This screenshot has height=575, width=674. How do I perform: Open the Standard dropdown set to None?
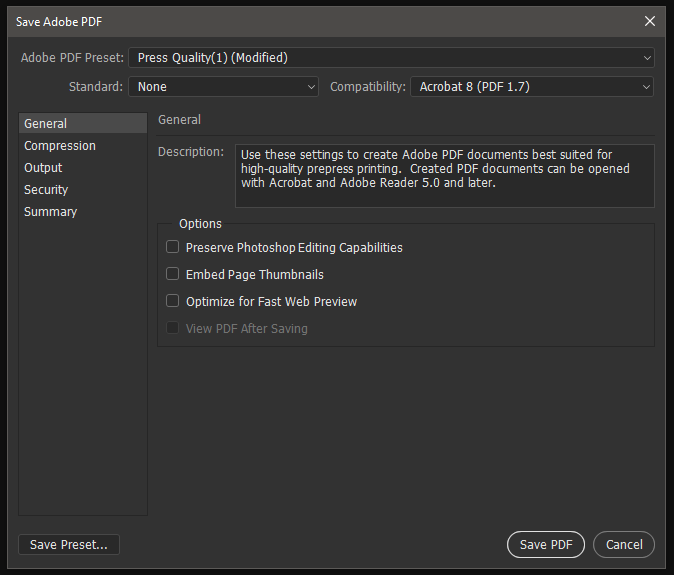(x=224, y=87)
